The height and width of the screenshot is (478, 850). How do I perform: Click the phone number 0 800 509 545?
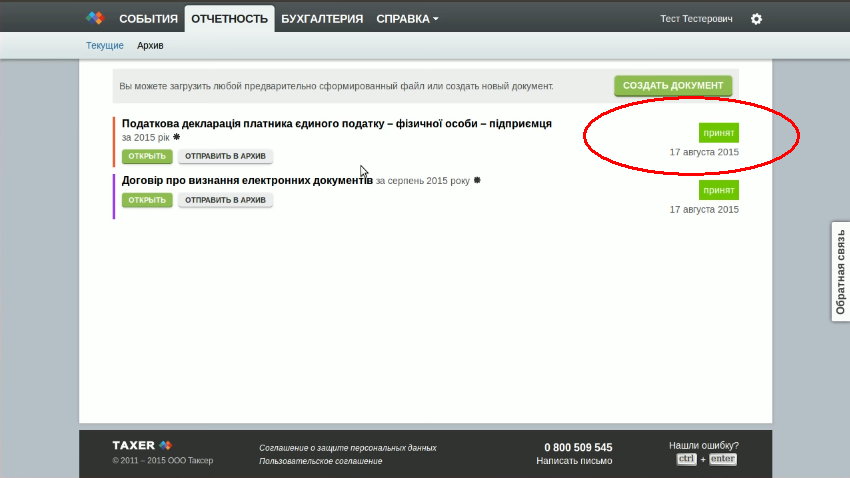[x=578, y=447]
